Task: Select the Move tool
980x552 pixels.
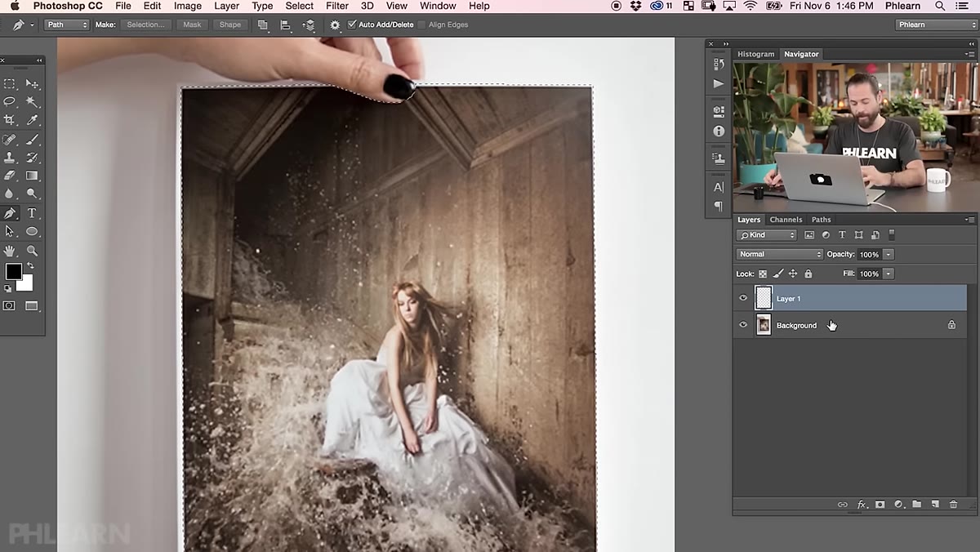Action: click(32, 84)
